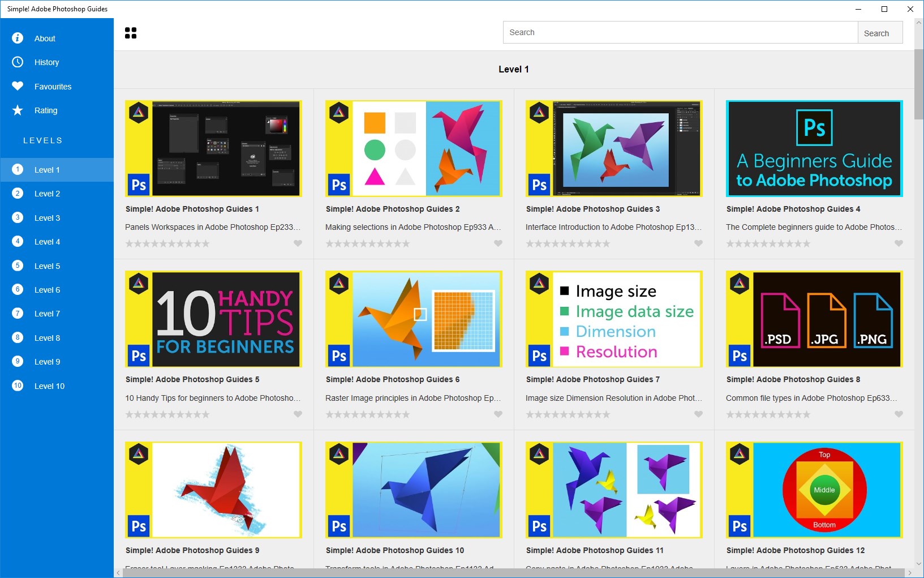
Task: Select Level 5 in the sidebar
Action: (x=57, y=266)
